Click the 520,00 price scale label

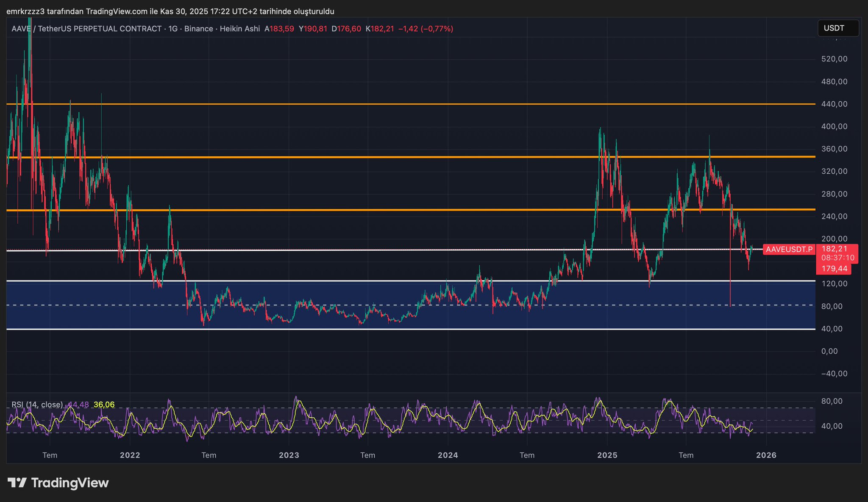point(834,59)
